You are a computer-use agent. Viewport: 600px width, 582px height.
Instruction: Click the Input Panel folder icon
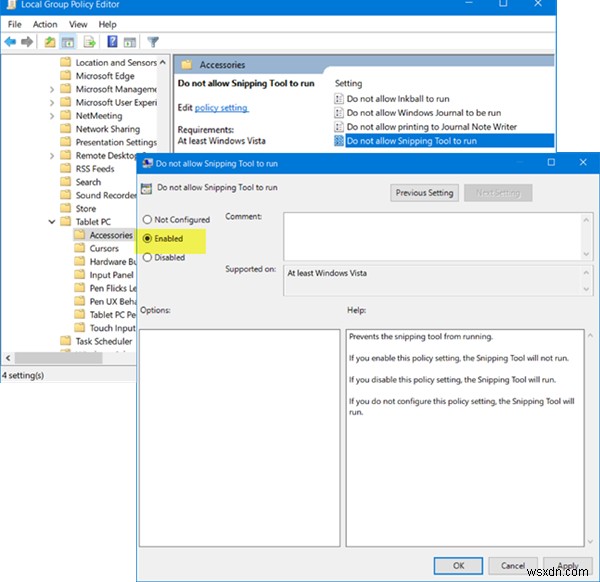pyautogui.click(x=80, y=274)
